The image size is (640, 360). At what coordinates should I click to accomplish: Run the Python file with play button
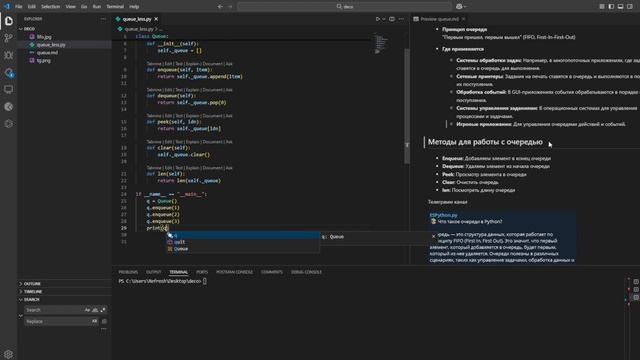(378, 19)
